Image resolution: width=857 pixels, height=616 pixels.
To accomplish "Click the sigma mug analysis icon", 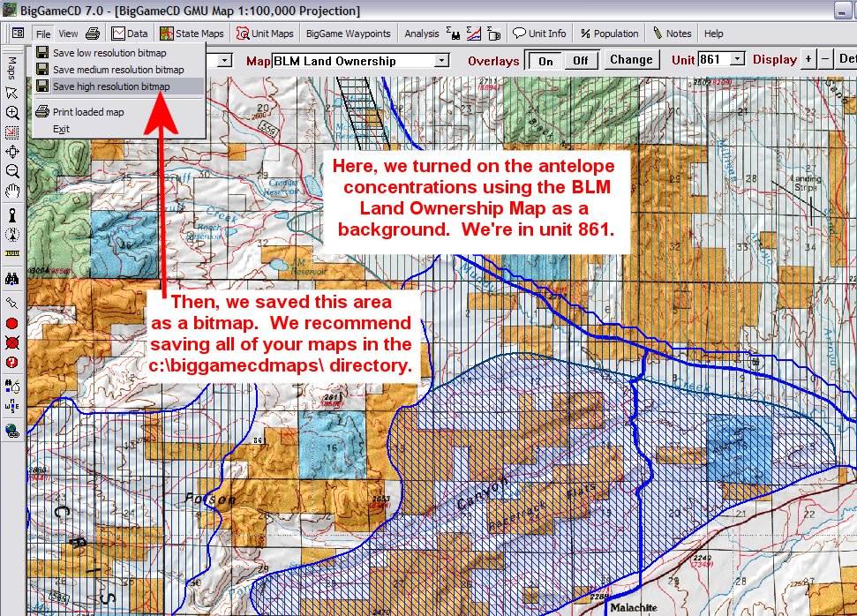I will pos(493,34).
